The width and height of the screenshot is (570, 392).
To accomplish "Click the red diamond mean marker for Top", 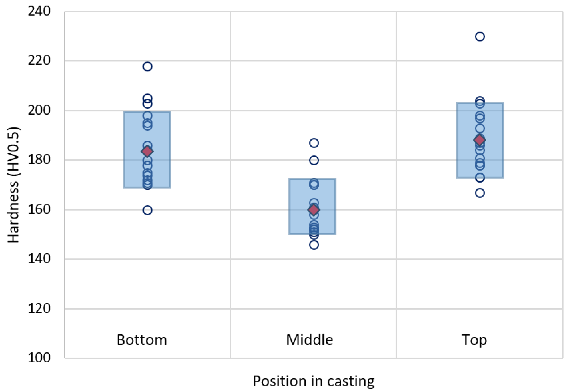I will click(480, 140).
